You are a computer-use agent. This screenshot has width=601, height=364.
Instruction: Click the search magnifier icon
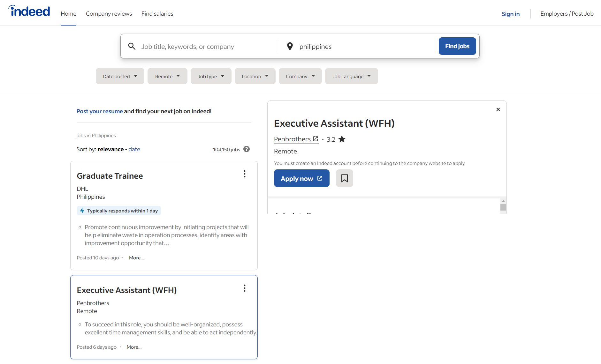point(132,46)
